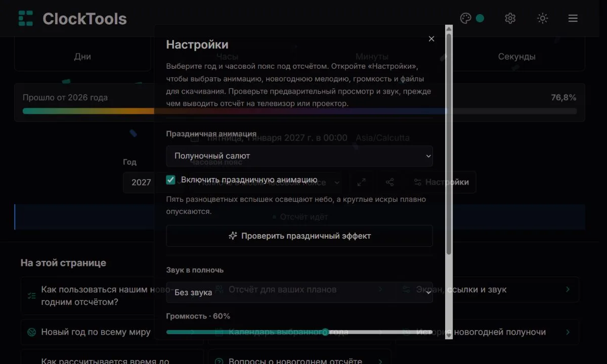607x364 pixels.
Task: Open the Полуночный салют animation dropdown
Action: point(299,156)
